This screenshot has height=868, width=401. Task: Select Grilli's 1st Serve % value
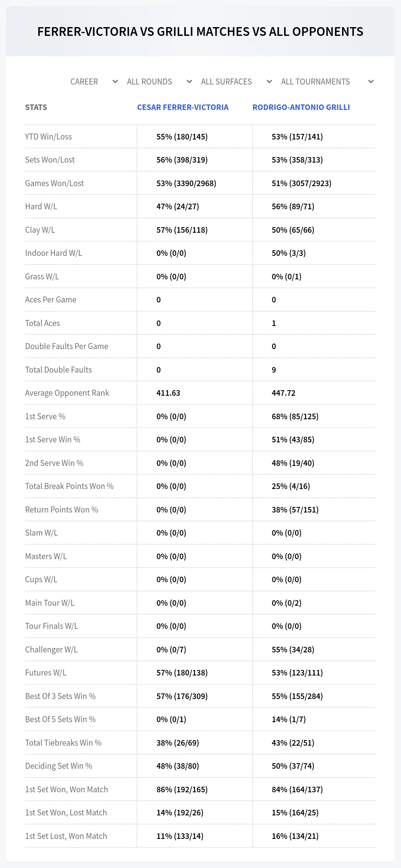[x=295, y=416]
